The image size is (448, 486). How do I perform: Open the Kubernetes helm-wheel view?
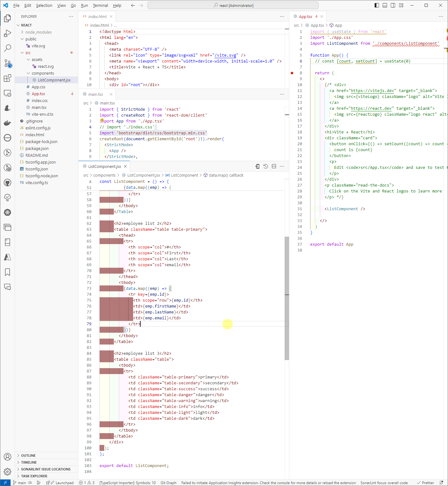click(x=7, y=212)
